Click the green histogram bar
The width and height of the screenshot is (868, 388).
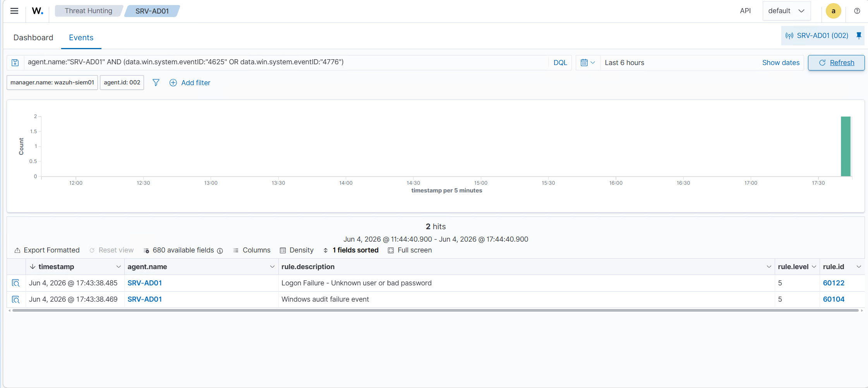tap(846, 146)
